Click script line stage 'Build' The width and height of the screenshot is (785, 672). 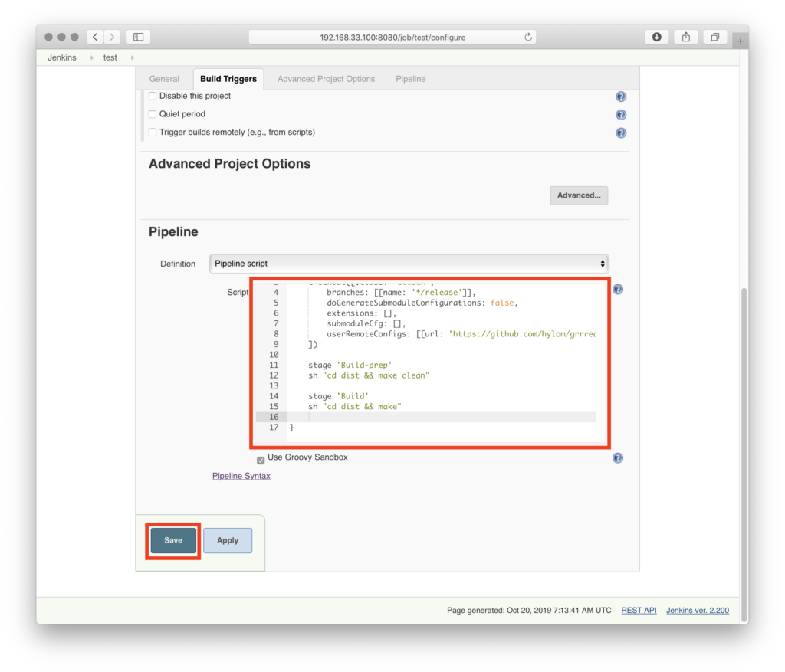(x=338, y=396)
